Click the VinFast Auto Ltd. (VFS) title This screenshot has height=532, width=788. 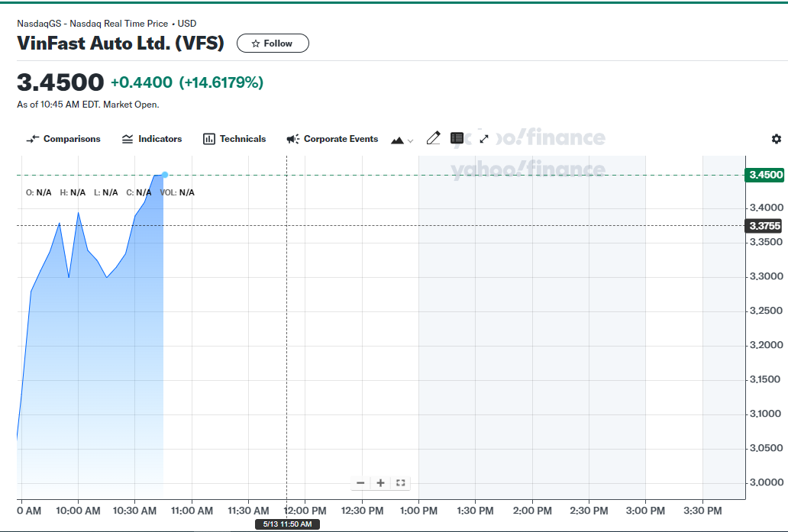click(121, 44)
